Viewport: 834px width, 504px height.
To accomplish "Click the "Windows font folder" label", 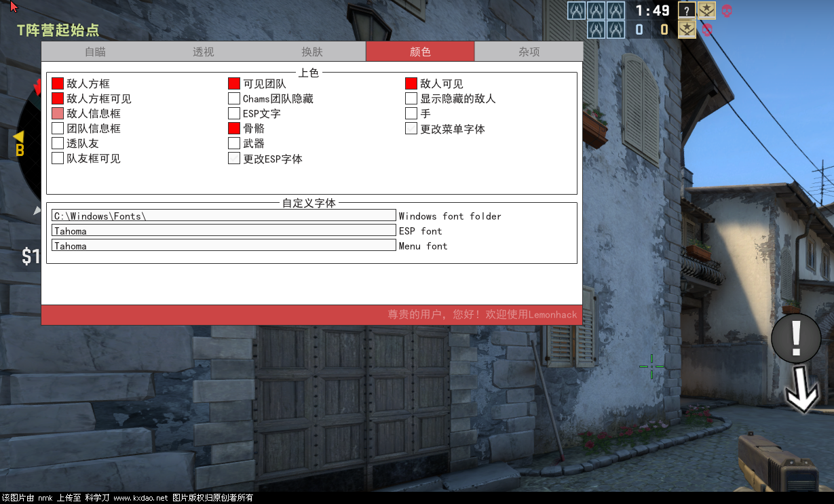I will pyautogui.click(x=450, y=216).
